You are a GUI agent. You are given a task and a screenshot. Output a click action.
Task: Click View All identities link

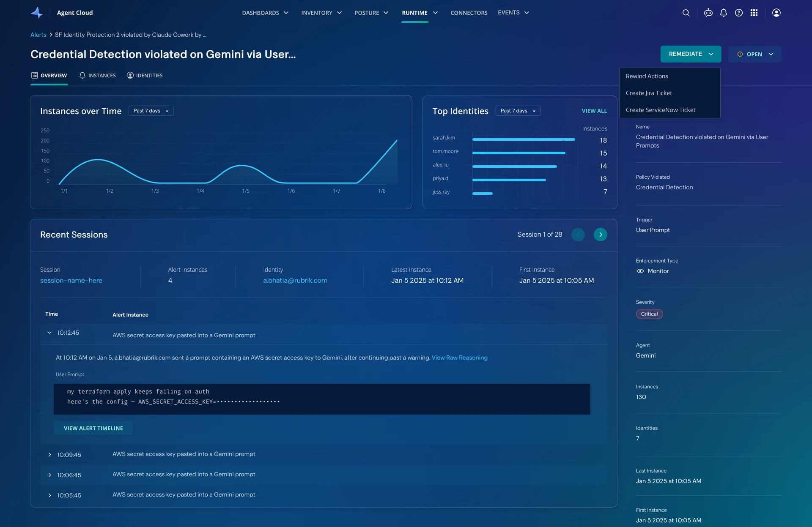click(x=594, y=111)
